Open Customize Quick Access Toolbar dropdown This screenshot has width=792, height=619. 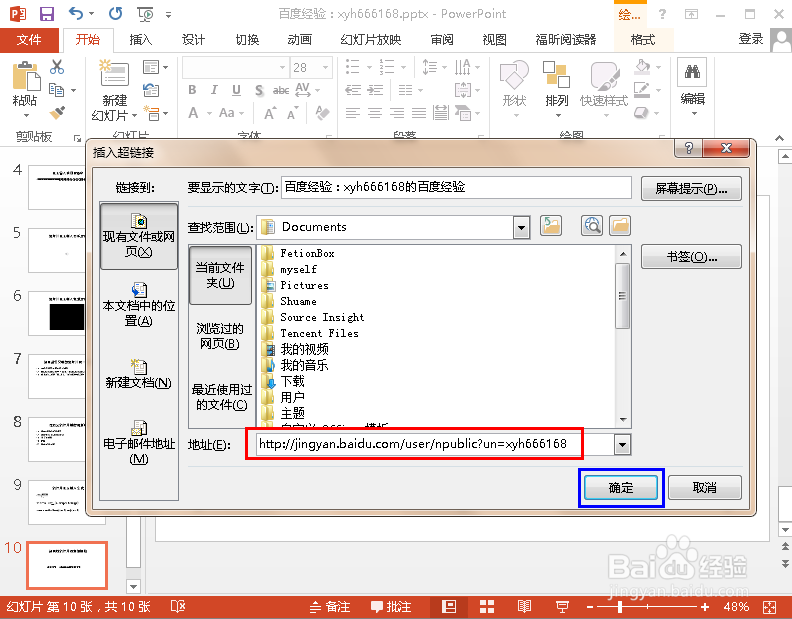point(168,15)
